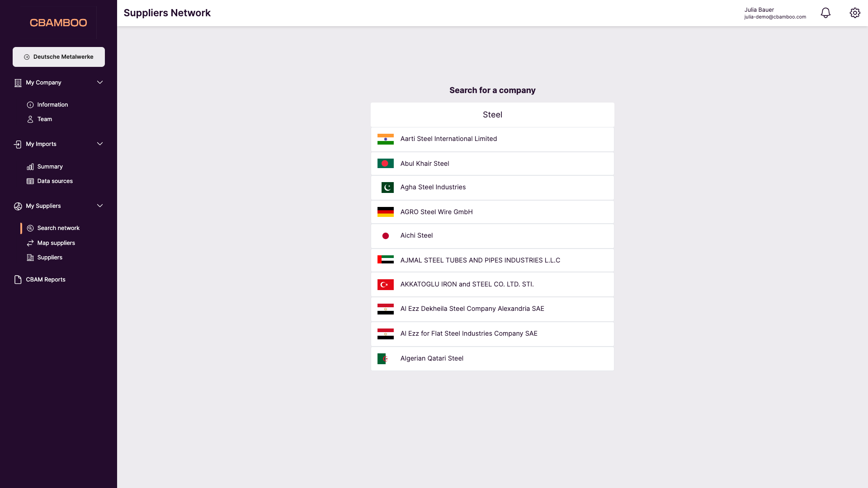This screenshot has height=488, width=868.
Task: Open the Search network page
Action: coord(58,228)
